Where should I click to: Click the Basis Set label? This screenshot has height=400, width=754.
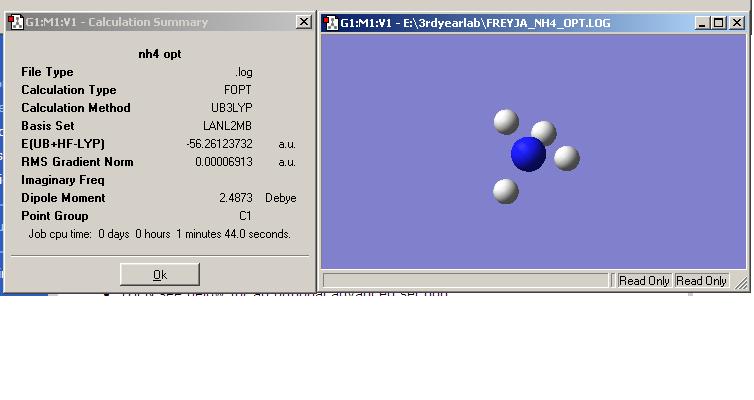pyautogui.click(x=48, y=126)
